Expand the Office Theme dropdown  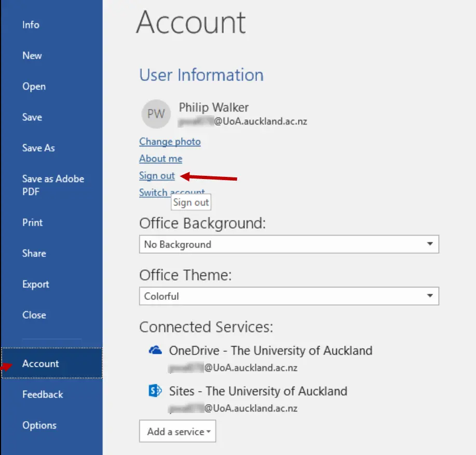tap(289, 296)
